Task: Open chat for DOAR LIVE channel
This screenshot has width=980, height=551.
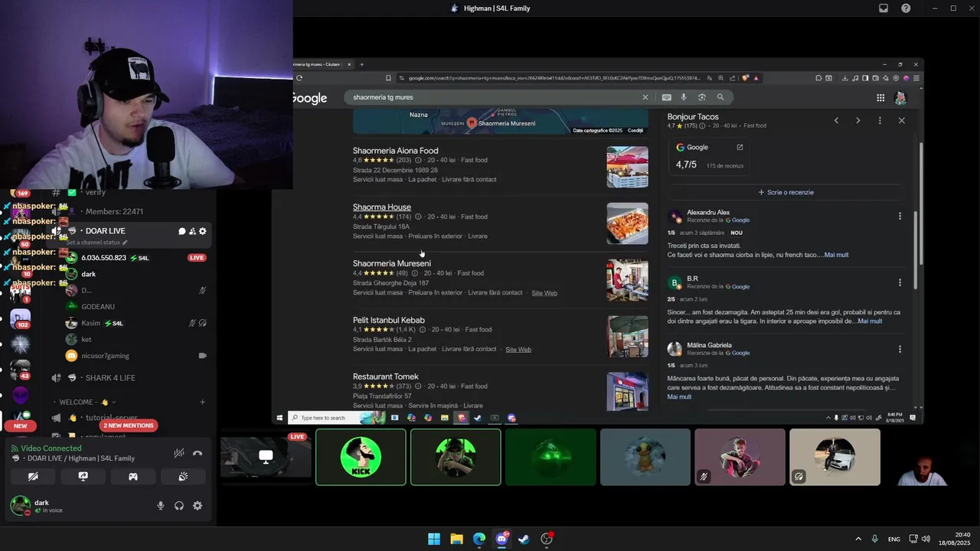Action: pyautogui.click(x=182, y=231)
